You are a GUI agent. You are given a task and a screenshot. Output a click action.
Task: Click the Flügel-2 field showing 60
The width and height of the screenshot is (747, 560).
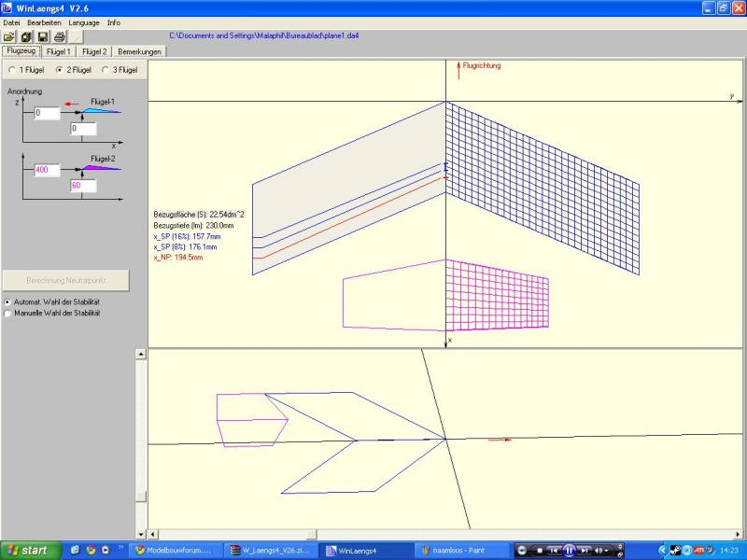click(83, 186)
